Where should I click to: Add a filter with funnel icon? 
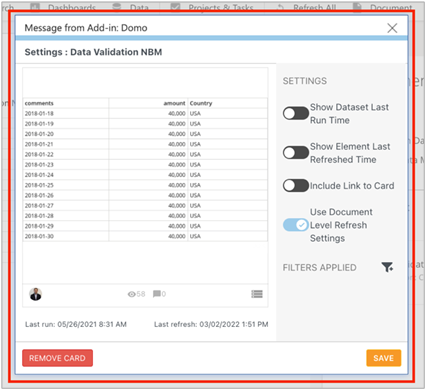(x=387, y=267)
